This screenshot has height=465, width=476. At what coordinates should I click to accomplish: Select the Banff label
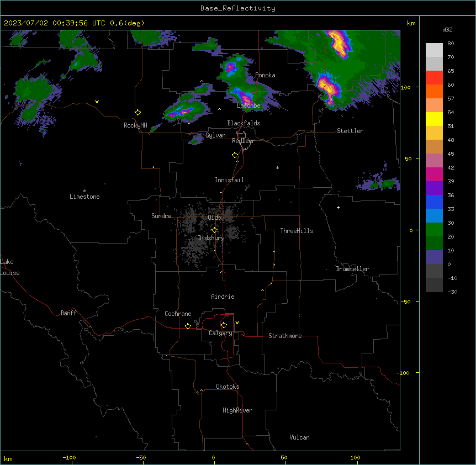[68, 313]
